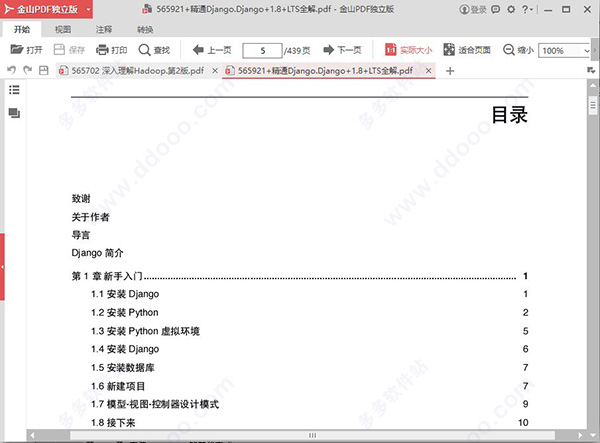The image size is (600, 443).
Task: Click the vertical scrollbar up arrow
Action: click(593, 85)
